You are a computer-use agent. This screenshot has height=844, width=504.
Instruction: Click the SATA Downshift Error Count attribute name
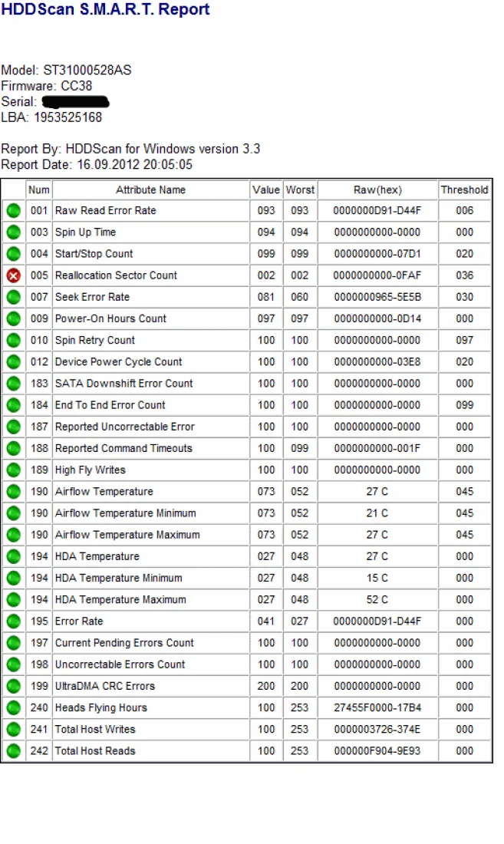coord(124,383)
